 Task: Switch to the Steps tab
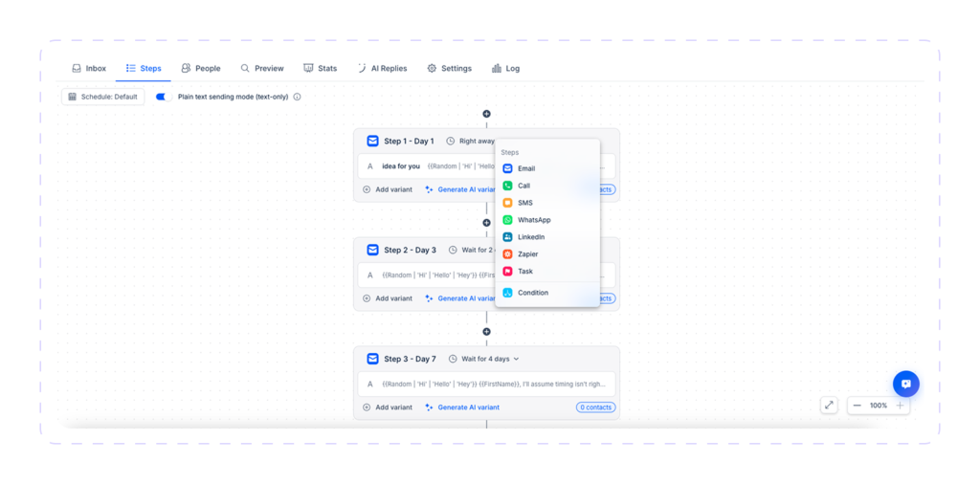(x=144, y=68)
